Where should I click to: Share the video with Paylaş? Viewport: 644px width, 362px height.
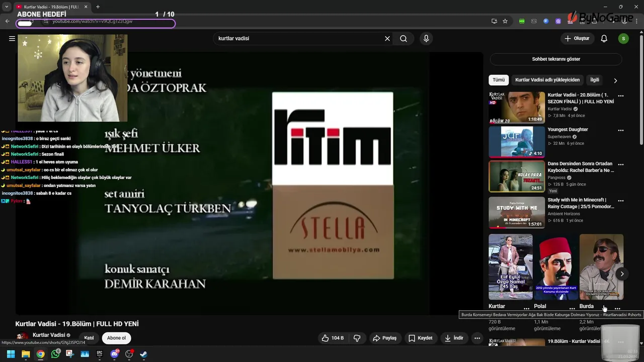coord(384,338)
